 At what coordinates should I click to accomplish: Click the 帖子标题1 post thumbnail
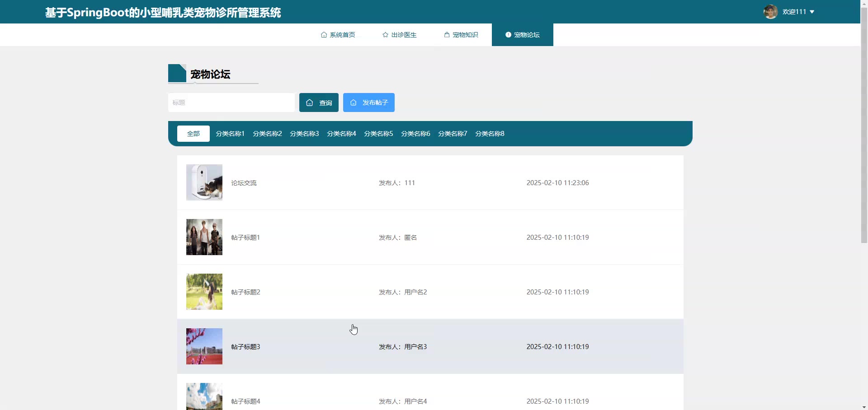204,237
